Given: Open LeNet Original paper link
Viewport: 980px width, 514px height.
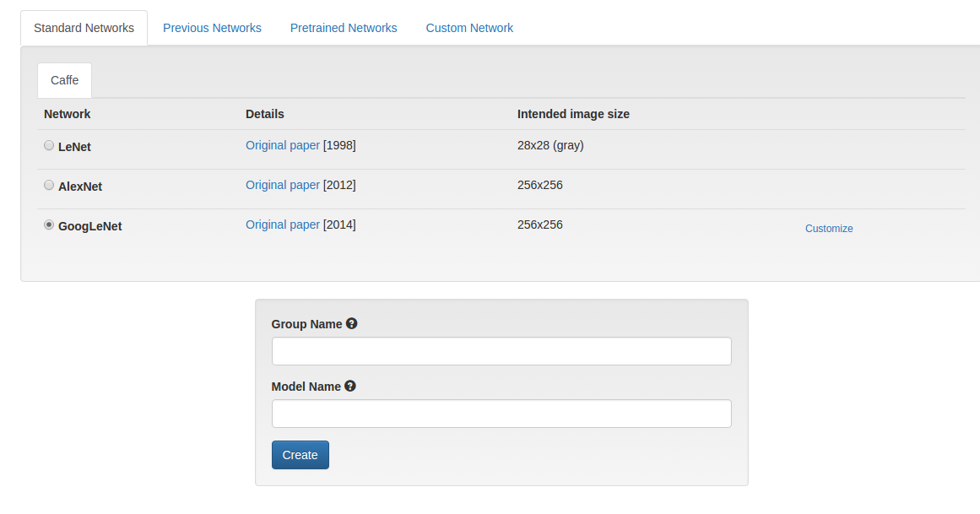Looking at the screenshot, I should pyautogui.click(x=283, y=145).
